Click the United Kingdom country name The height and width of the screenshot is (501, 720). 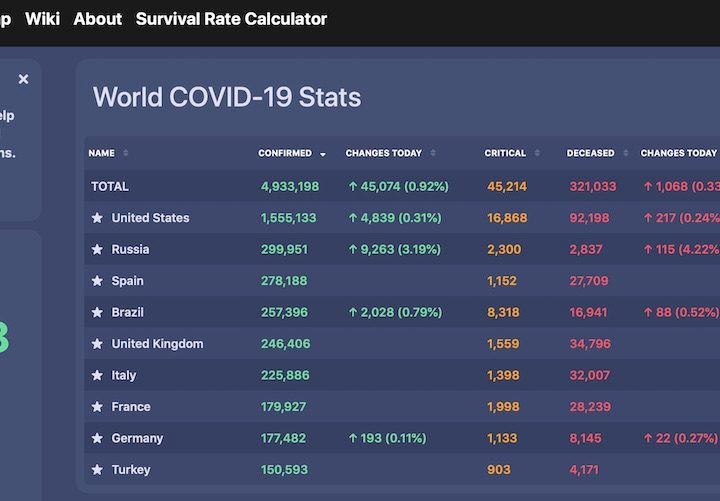[157, 344]
